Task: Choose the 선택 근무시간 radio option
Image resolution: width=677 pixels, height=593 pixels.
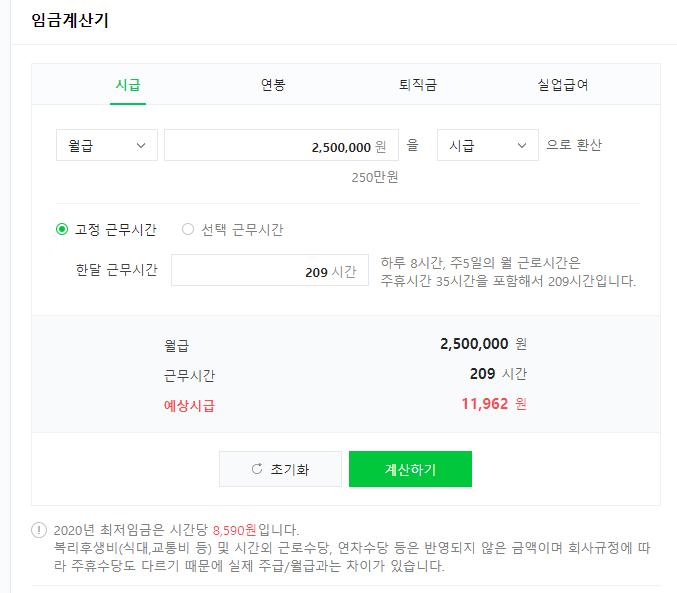Action: pyautogui.click(x=188, y=230)
